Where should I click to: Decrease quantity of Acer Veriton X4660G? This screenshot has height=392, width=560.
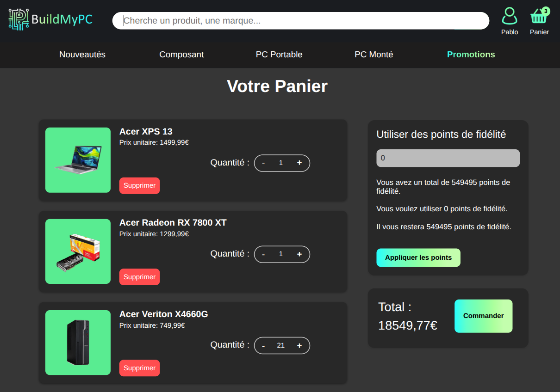tap(263, 345)
